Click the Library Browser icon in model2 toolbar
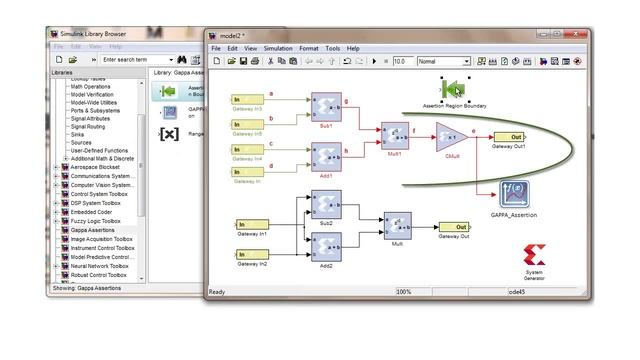640x360 pixels. (543, 61)
